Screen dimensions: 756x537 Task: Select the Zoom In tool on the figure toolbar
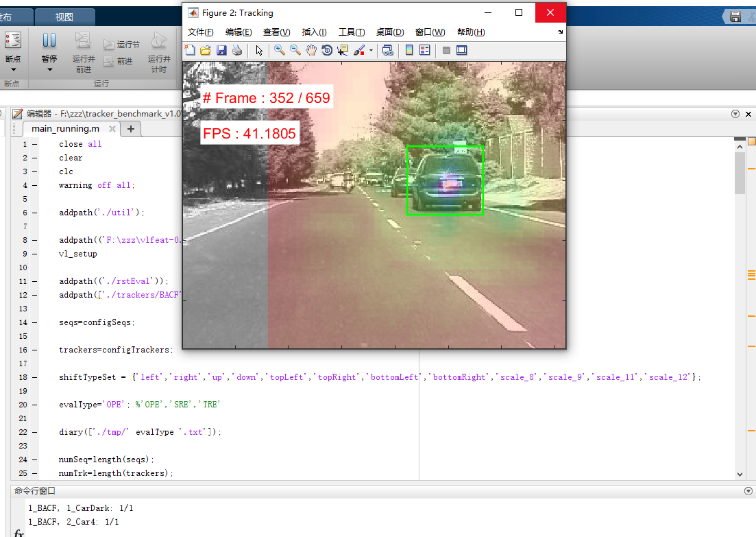click(x=280, y=50)
